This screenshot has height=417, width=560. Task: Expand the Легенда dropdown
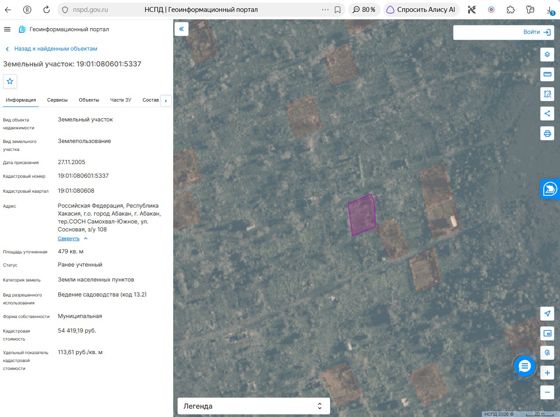tap(253, 406)
